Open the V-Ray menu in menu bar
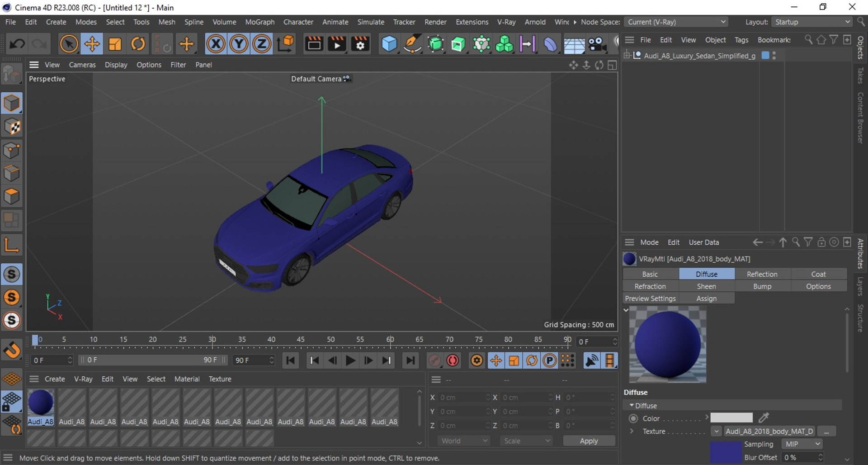868x465 pixels. [x=506, y=22]
